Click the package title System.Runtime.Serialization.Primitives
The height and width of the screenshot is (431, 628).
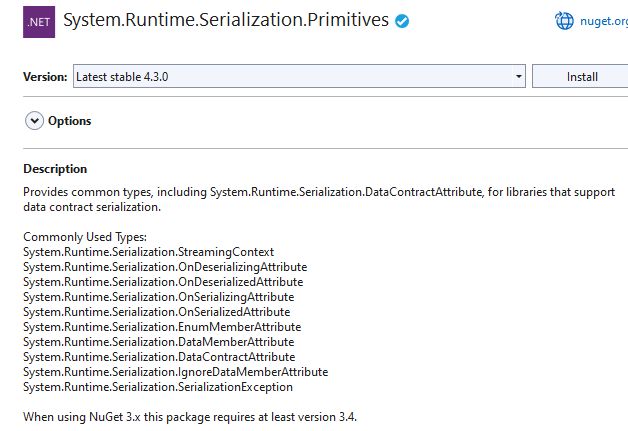(226, 20)
